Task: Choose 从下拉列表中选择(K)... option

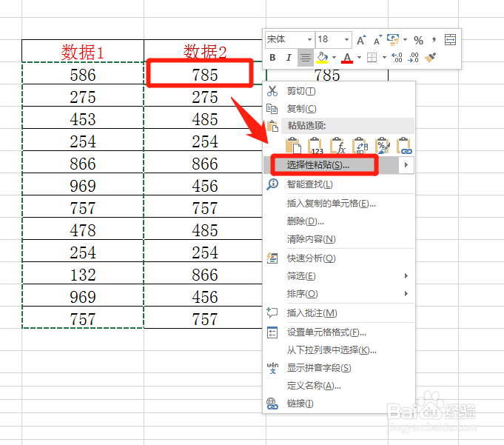Action: point(339,349)
